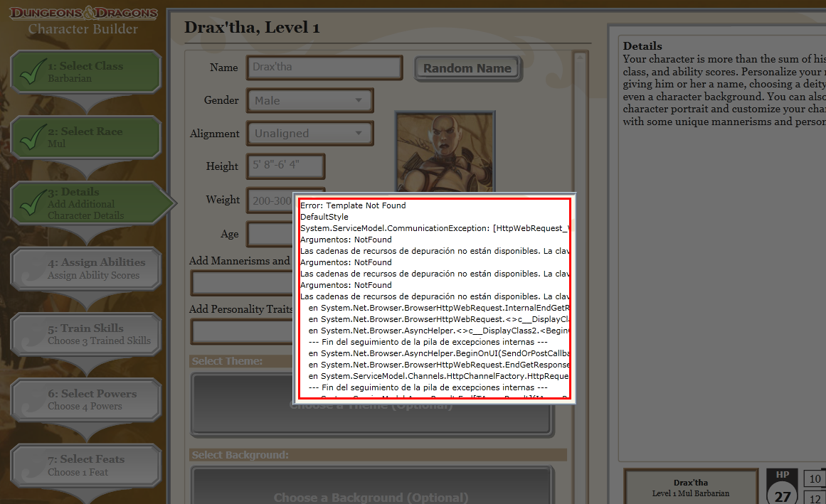Click the 'Error: Template Not Found' line
The width and height of the screenshot is (826, 504).
point(353,205)
